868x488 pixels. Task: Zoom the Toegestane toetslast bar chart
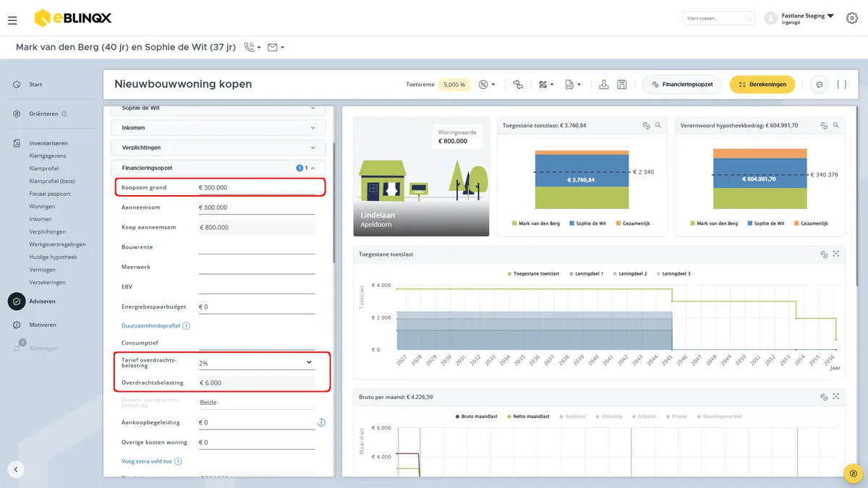pyautogui.click(x=658, y=125)
